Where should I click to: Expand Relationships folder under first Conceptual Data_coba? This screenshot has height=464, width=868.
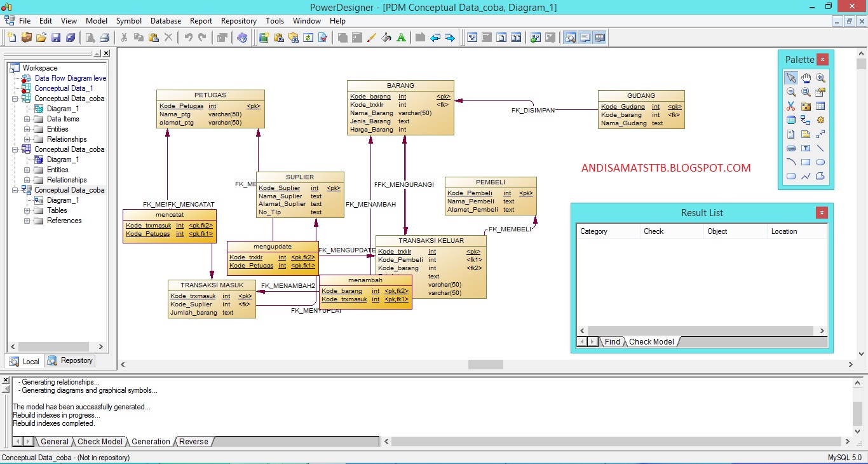click(27, 139)
